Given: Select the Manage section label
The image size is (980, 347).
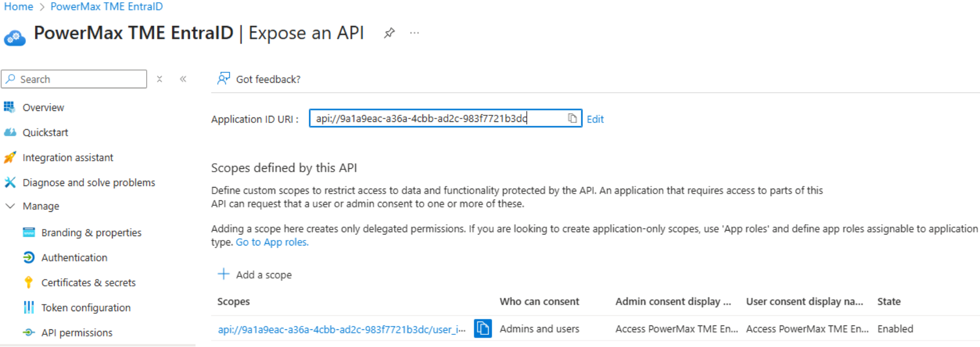Looking at the screenshot, I should pos(41,206).
